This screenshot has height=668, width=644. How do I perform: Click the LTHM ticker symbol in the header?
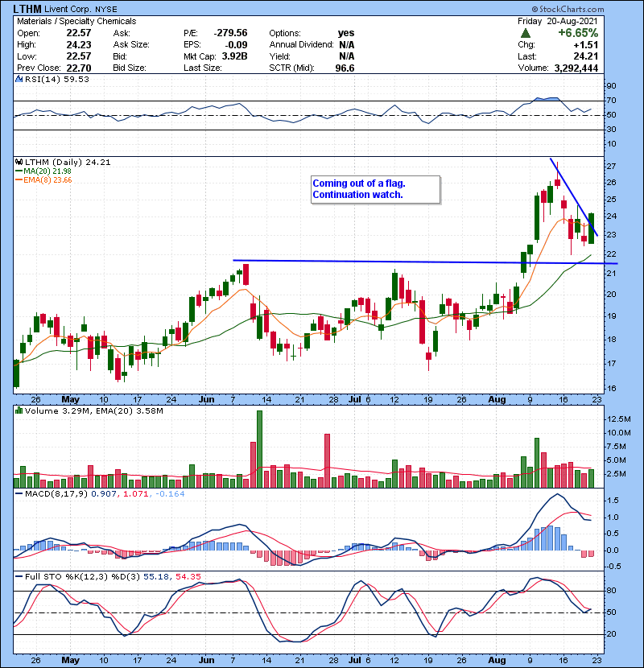click(27, 9)
